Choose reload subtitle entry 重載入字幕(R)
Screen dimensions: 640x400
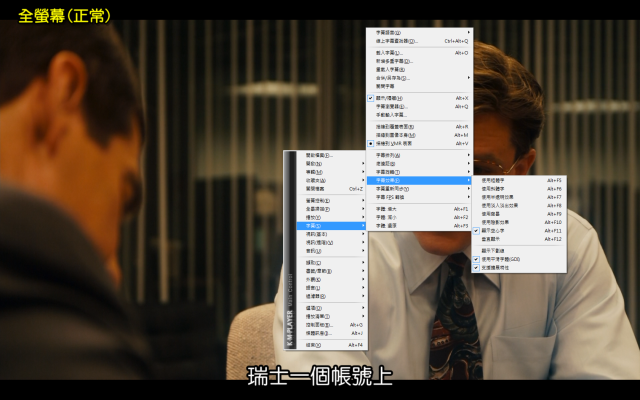tap(419, 70)
